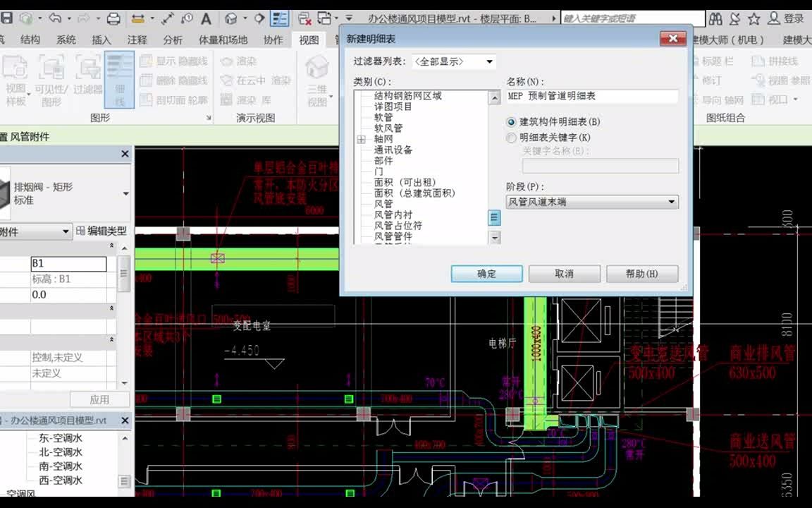Open the Print tool
Screen dimensions: 812x508
tap(113, 18)
